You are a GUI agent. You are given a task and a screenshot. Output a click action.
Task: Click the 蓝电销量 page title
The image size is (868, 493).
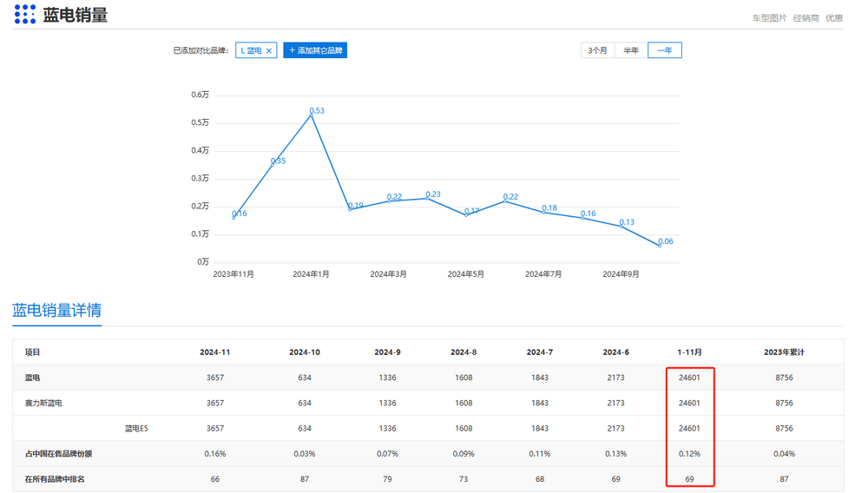(76, 15)
